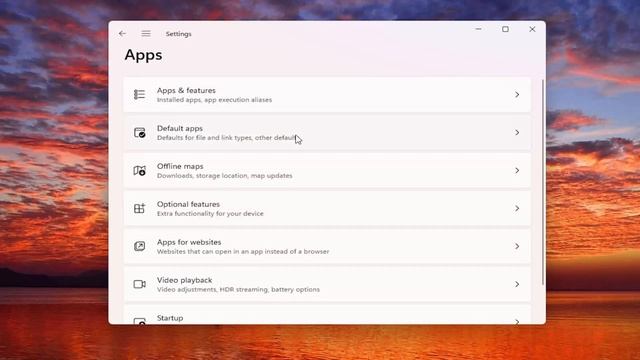Click the Apps & features list icon

[x=139, y=95]
